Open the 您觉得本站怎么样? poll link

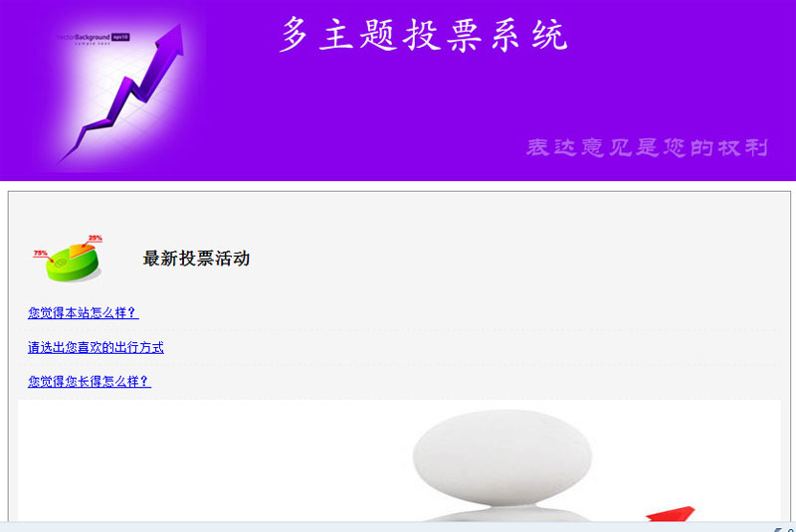tap(84, 313)
